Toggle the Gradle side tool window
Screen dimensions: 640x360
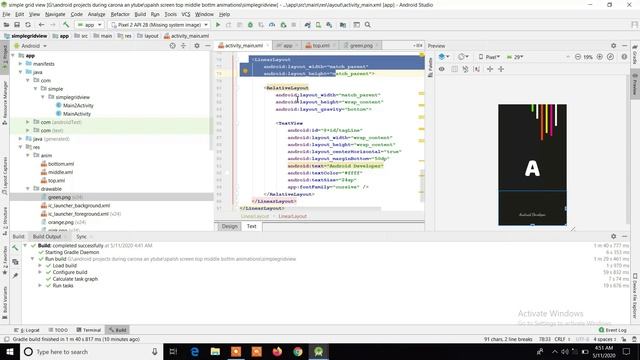pos(635,55)
